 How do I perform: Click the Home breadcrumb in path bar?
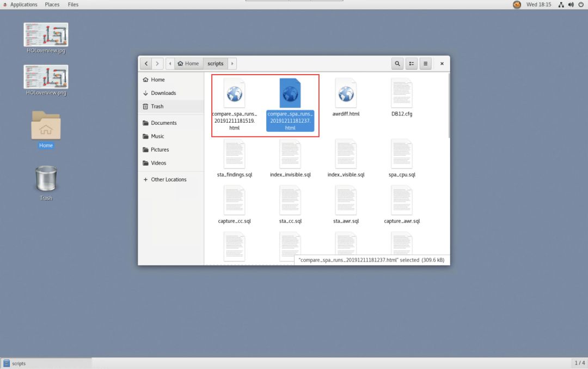[188, 63]
